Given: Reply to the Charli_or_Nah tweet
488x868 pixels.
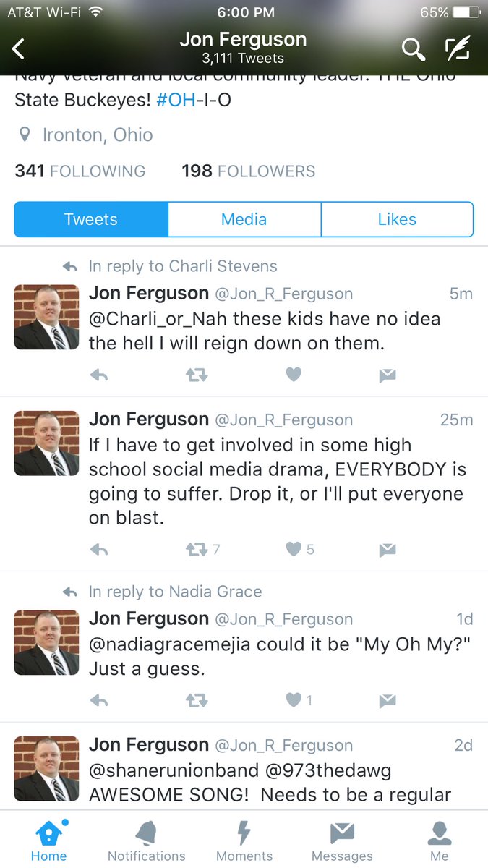Looking at the screenshot, I should [x=99, y=375].
